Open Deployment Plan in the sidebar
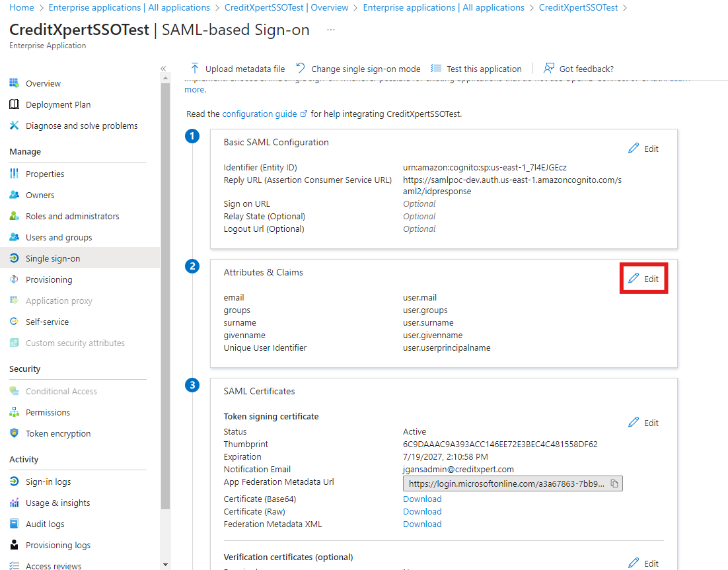 (58, 104)
